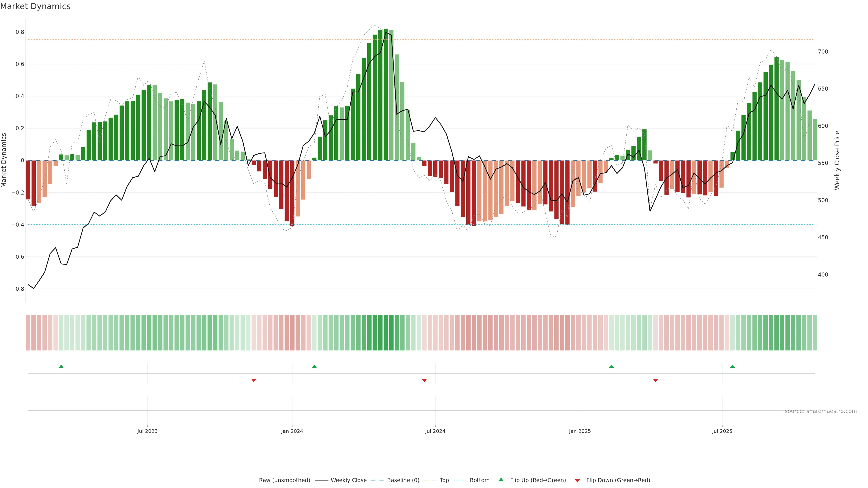Viewport: 868px width, 488px height.
Task: Click the red flip-down marker before Jul 2024
Action: (424, 380)
